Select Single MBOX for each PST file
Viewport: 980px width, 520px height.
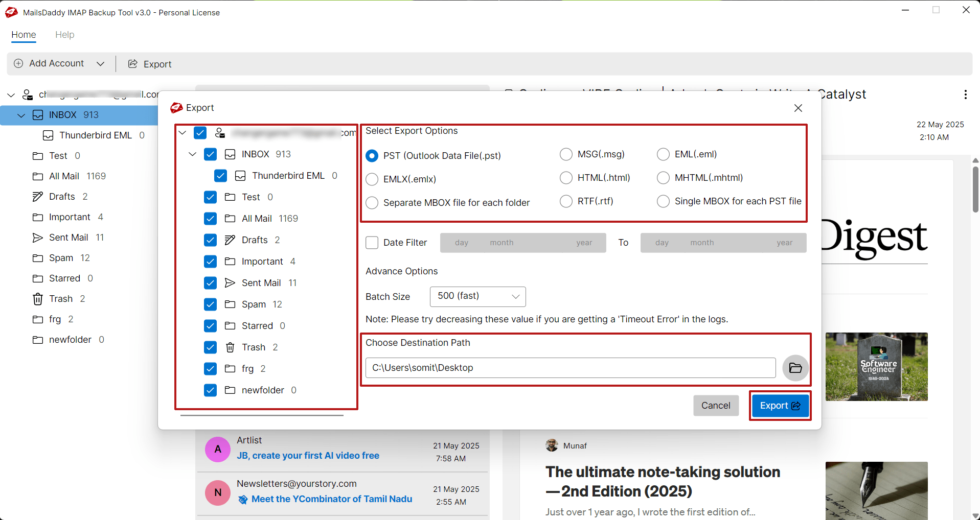pyautogui.click(x=663, y=201)
